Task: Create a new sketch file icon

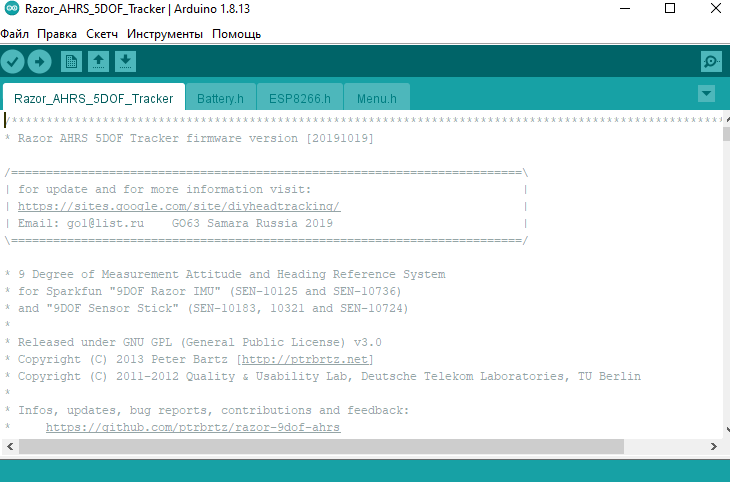Action: click(71, 61)
